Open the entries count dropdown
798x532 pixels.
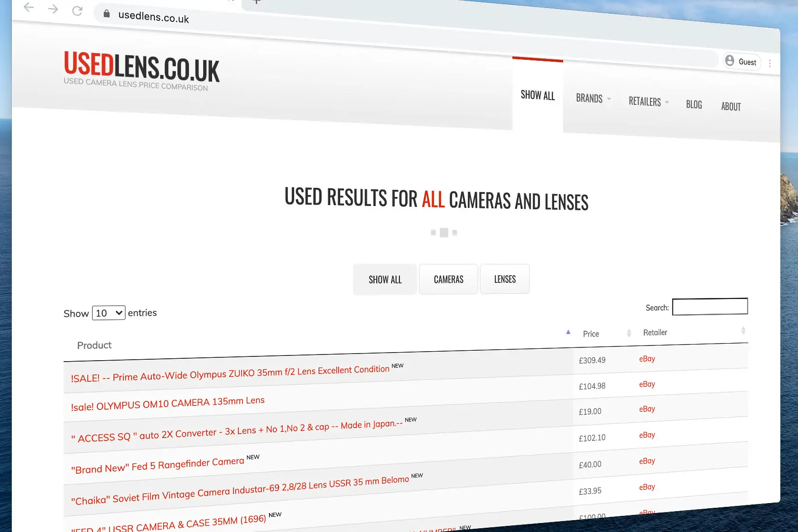(x=109, y=313)
